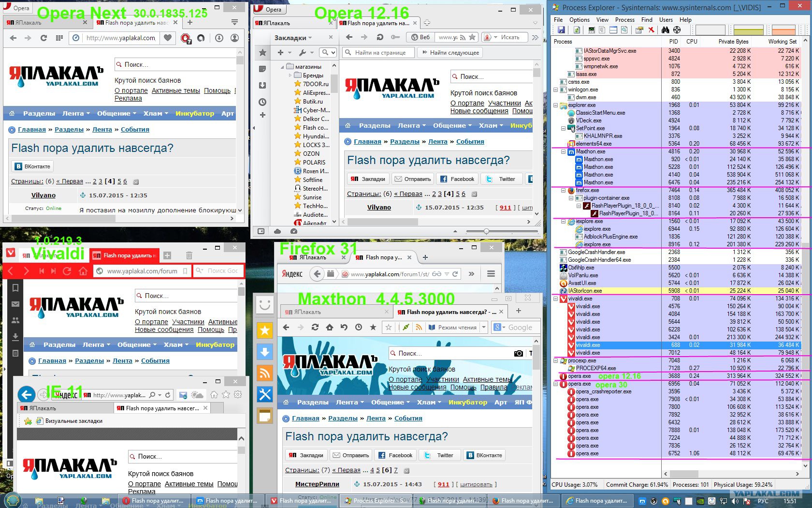Toggle Режим чтения in Maxthon
The height and width of the screenshot is (508, 812).
coord(452,328)
